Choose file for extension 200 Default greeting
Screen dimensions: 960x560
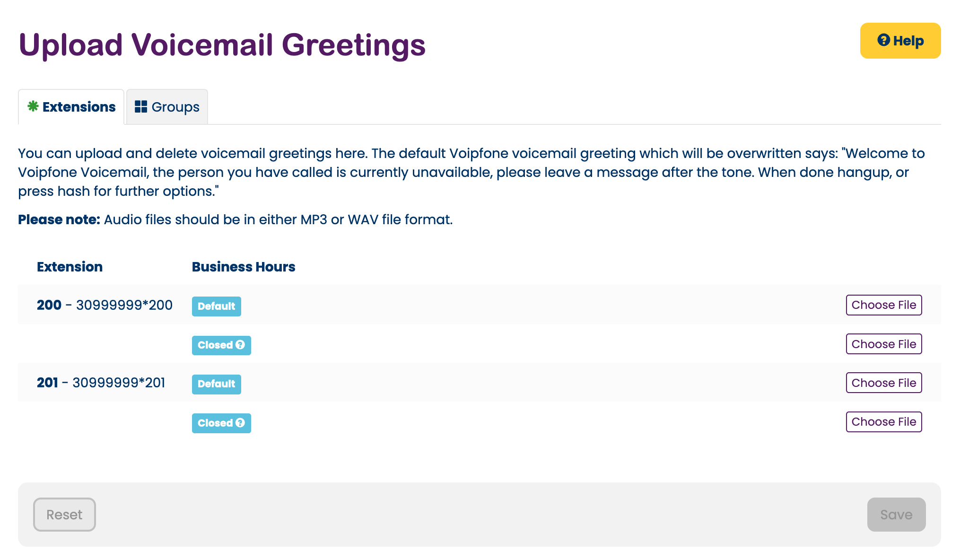coord(884,306)
